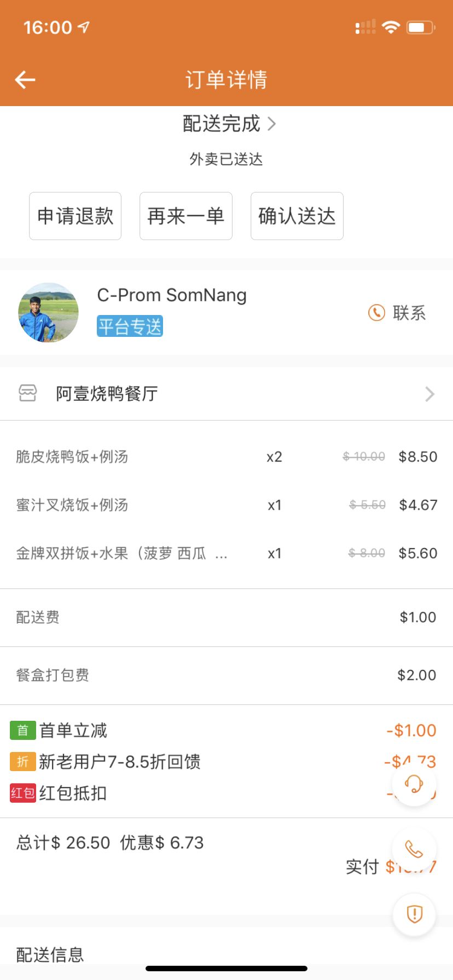Tap the orange phone contact icon

[376, 313]
